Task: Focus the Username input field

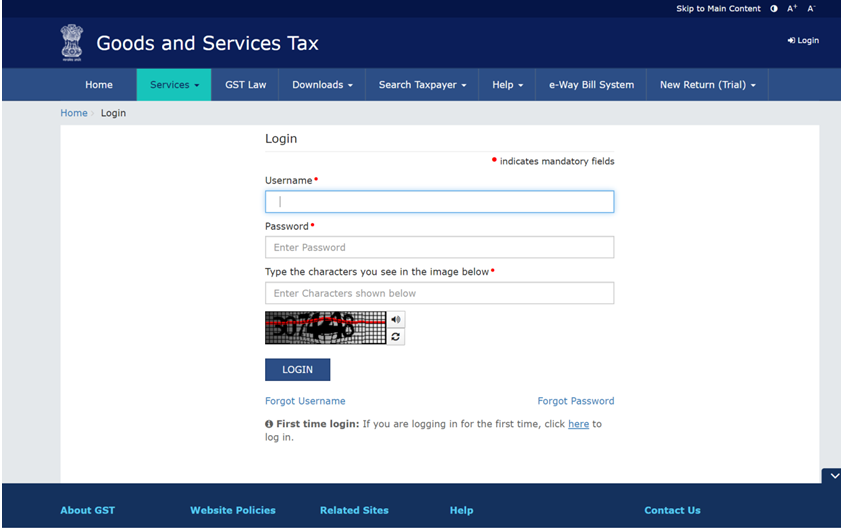Action: click(x=439, y=202)
